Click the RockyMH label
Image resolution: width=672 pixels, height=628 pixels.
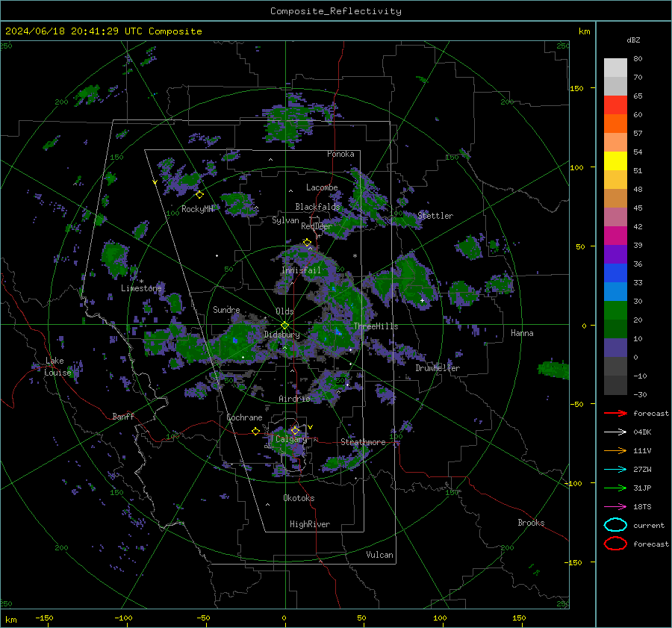click(x=197, y=209)
